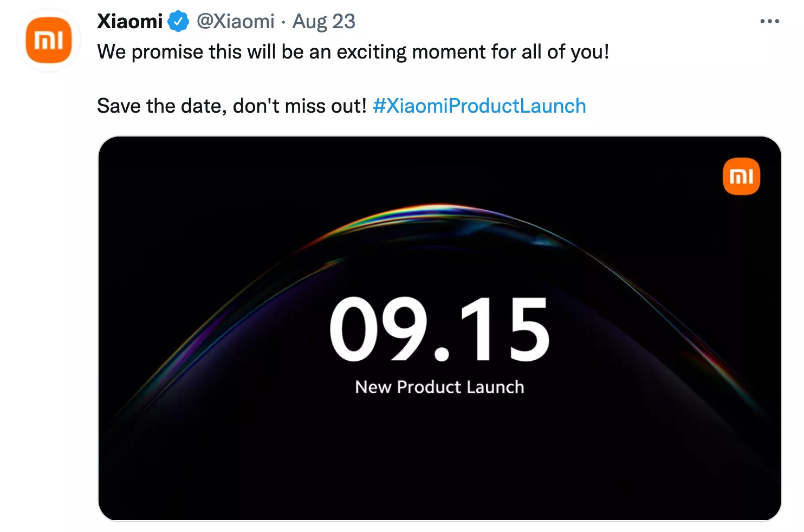Image resolution: width=804 pixels, height=532 pixels.
Task: Open the three-dot more options menu
Action: pyautogui.click(x=769, y=22)
